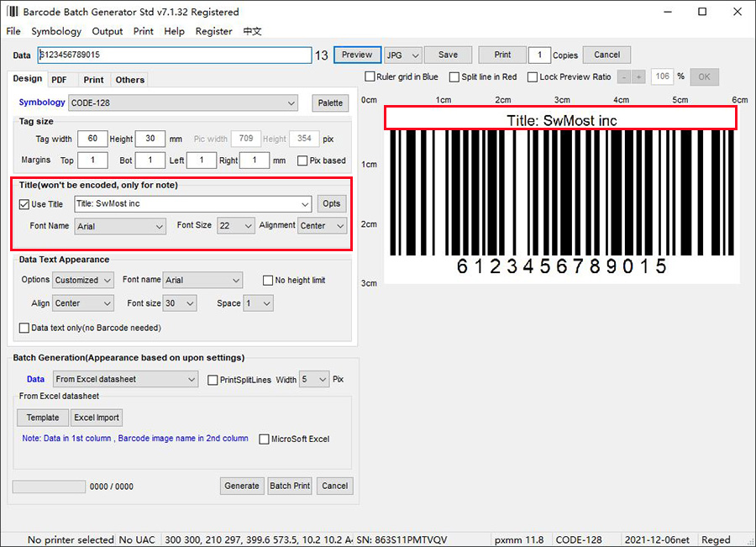Click the barcode app icon in title bar
This screenshot has width=756, height=547.
(13, 12)
